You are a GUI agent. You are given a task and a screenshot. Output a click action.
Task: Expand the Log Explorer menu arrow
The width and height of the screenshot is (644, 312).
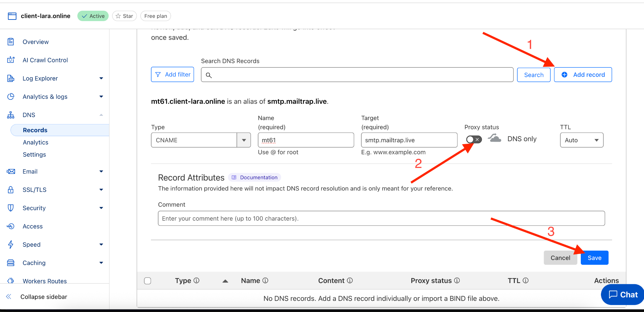(x=101, y=78)
